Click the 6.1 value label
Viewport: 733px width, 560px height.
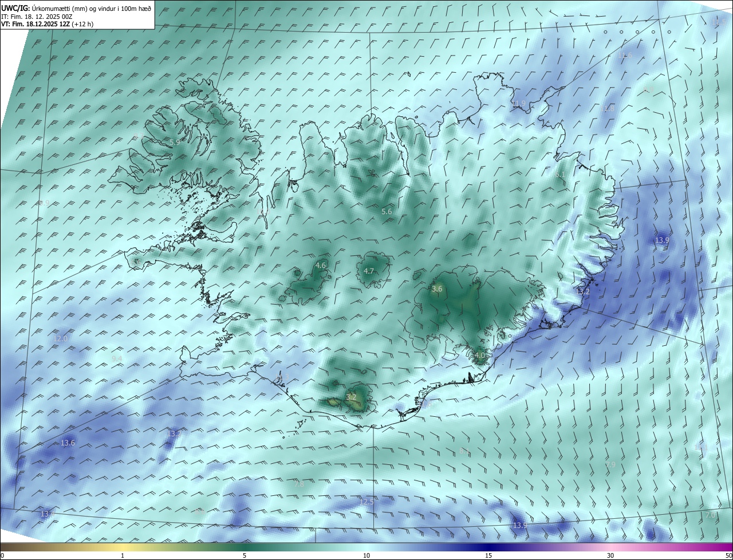coord(560,175)
